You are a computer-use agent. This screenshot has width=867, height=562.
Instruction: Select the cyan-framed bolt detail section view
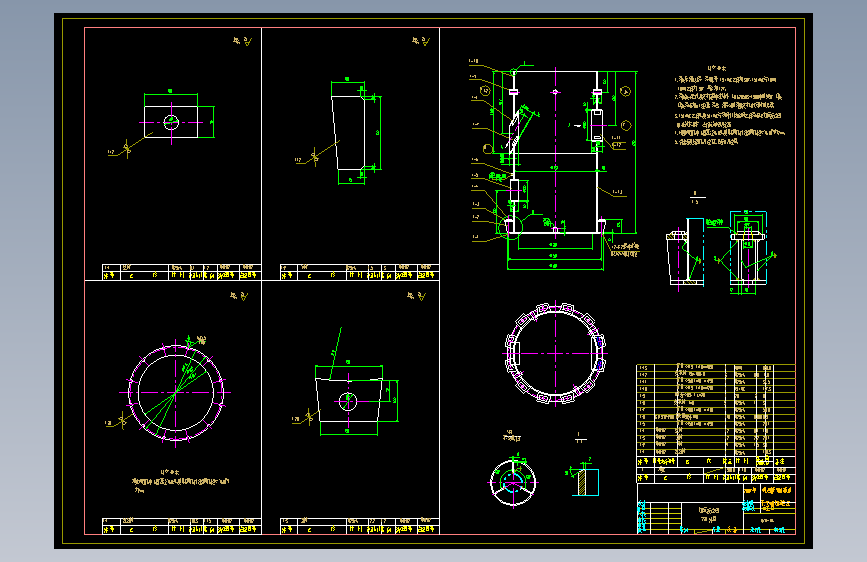pos(748,249)
